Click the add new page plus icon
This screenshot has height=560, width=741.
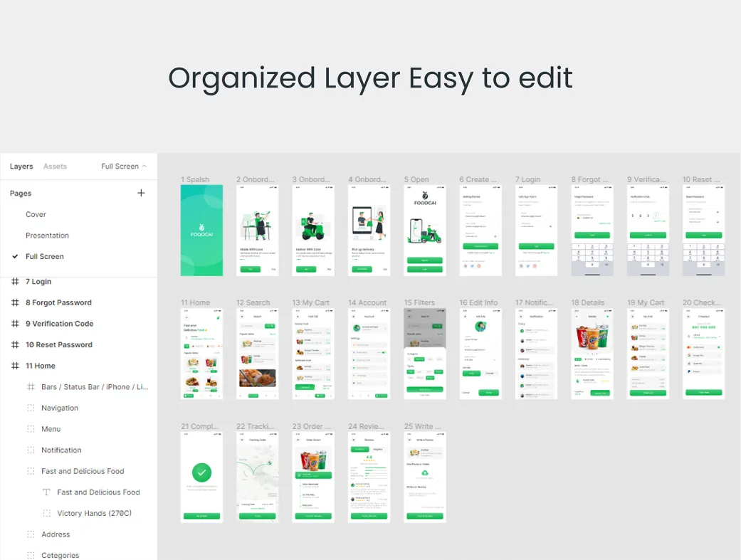click(141, 194)
